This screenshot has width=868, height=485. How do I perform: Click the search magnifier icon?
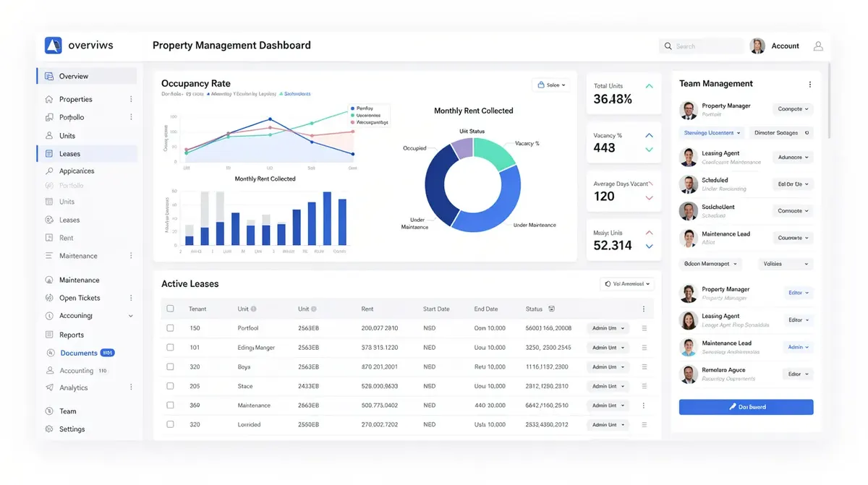668,46
